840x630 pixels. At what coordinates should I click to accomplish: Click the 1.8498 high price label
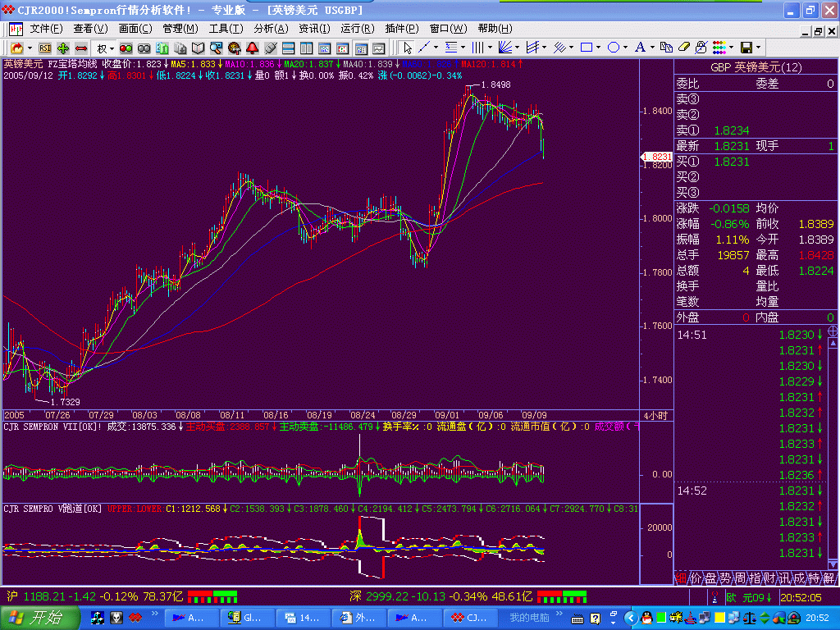[495, 84]
